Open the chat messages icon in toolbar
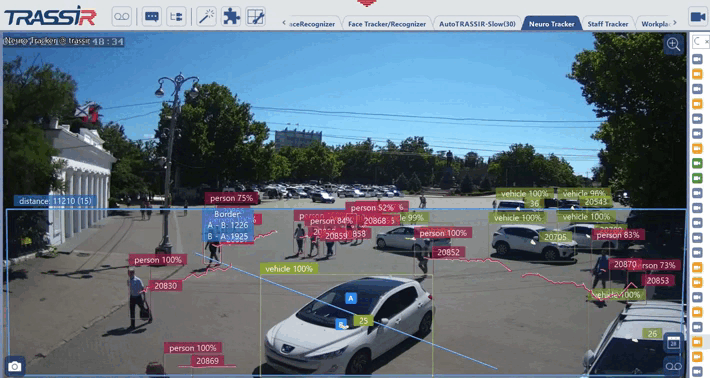The height and width of the screenshot is (378, 710). pos(152,17)
